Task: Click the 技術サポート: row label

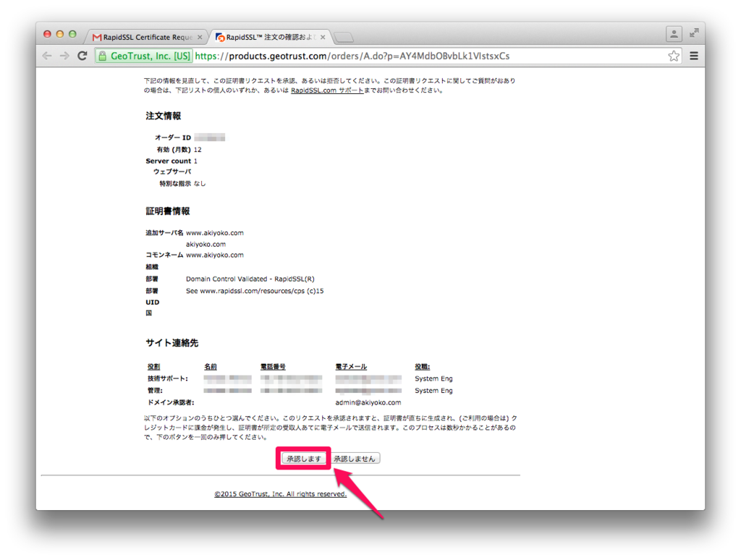Action: [x=168, y=378]
